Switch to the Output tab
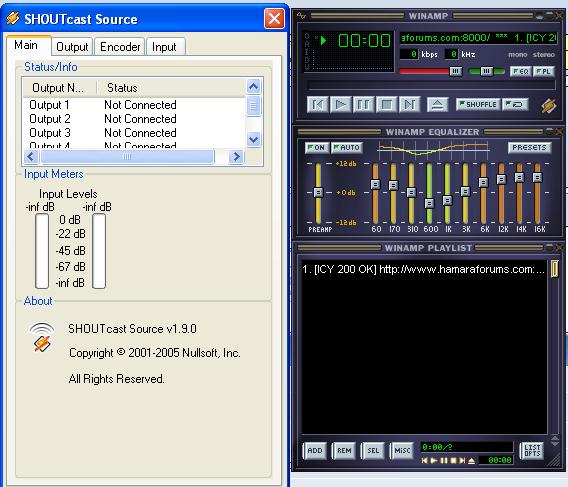This screenshot has width=568, height=487. click(72, 47)
